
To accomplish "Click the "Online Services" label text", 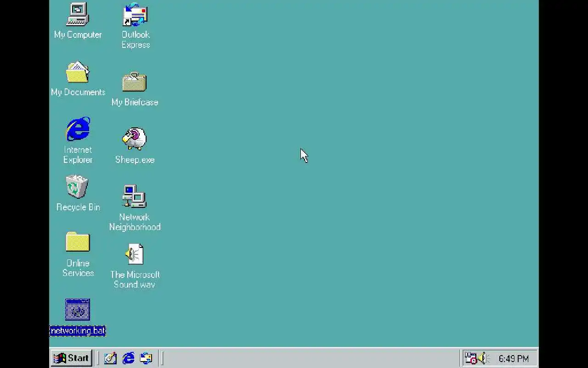I will click(x=78, y=268).
